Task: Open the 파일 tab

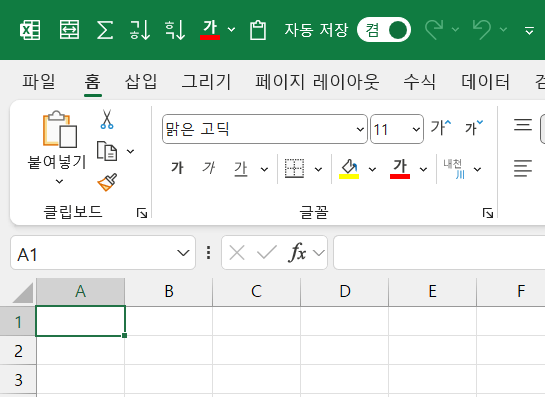Action: click(39, 82)
